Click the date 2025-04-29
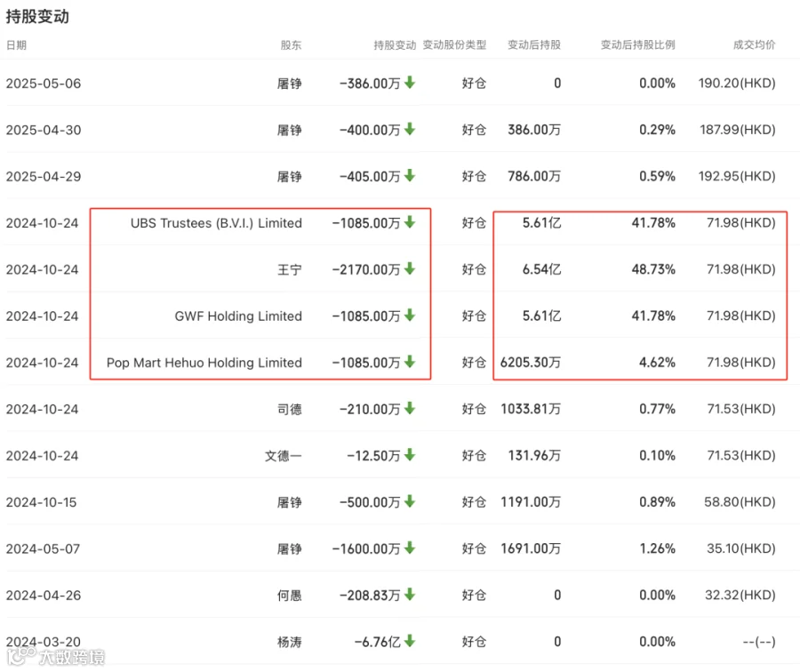The width and height of the screenshot is (800, 672). tap(44, 177)
